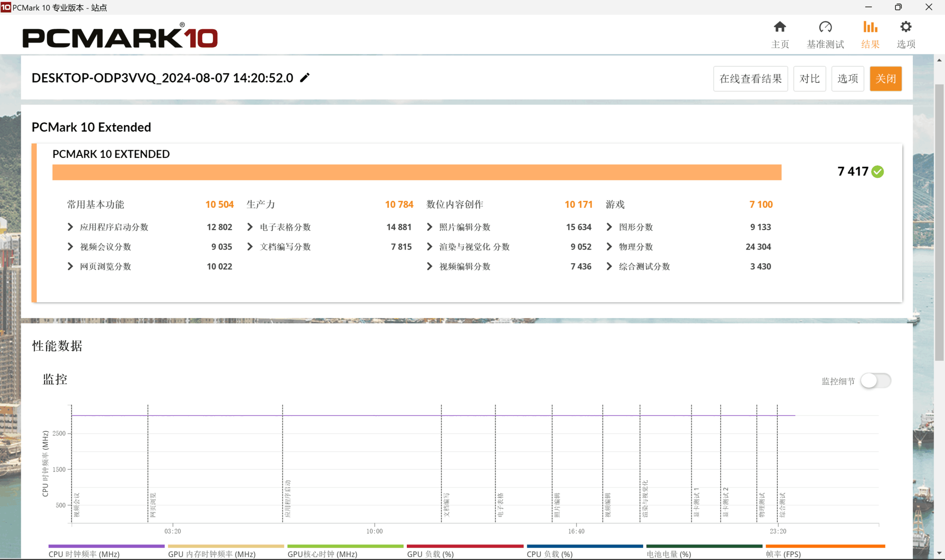945x560 pixels.
Task: Click the 应用程序启动 marker on the chart
Action: (288, 499)
